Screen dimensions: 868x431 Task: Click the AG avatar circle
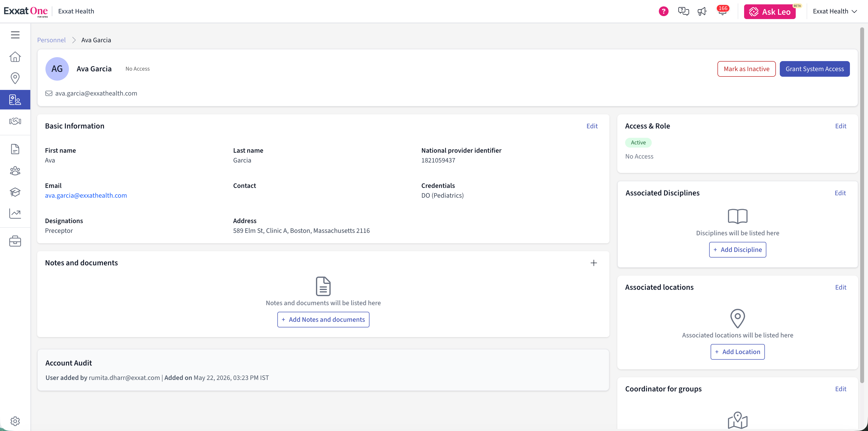[x=57, y=69]
